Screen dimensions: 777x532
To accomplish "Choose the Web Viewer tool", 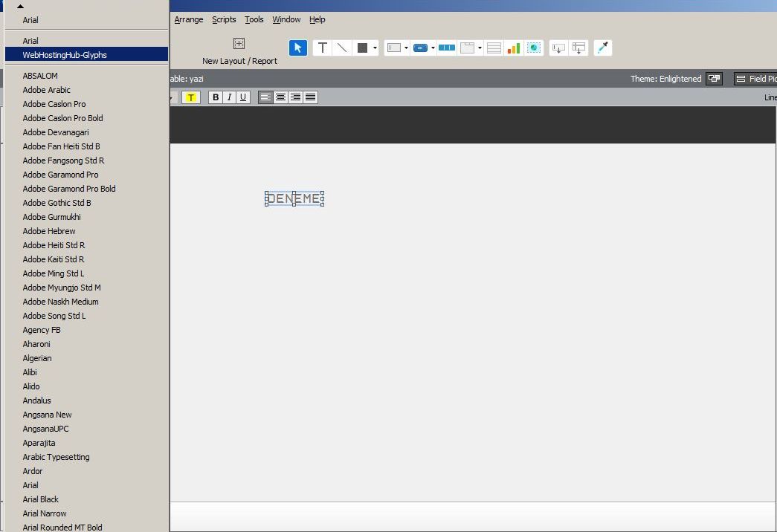I will click(534, 48).
